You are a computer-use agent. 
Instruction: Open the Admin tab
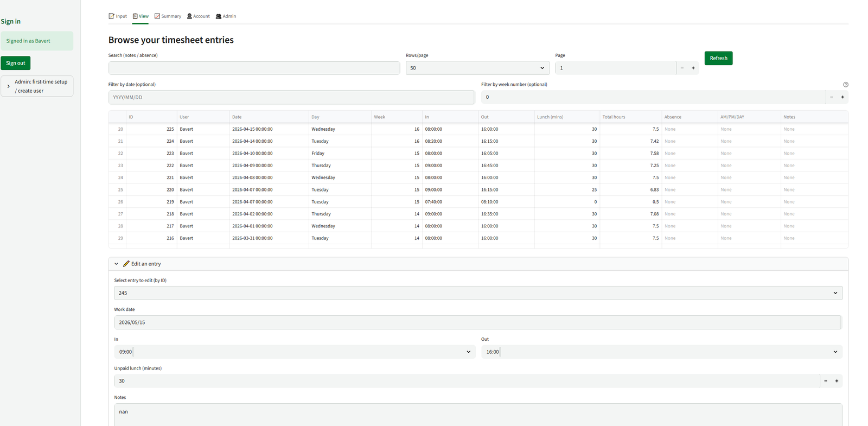click(226, 16)
